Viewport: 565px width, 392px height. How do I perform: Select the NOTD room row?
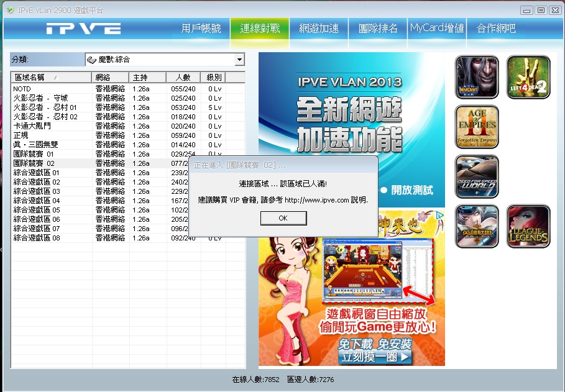(x=128, y=89)
